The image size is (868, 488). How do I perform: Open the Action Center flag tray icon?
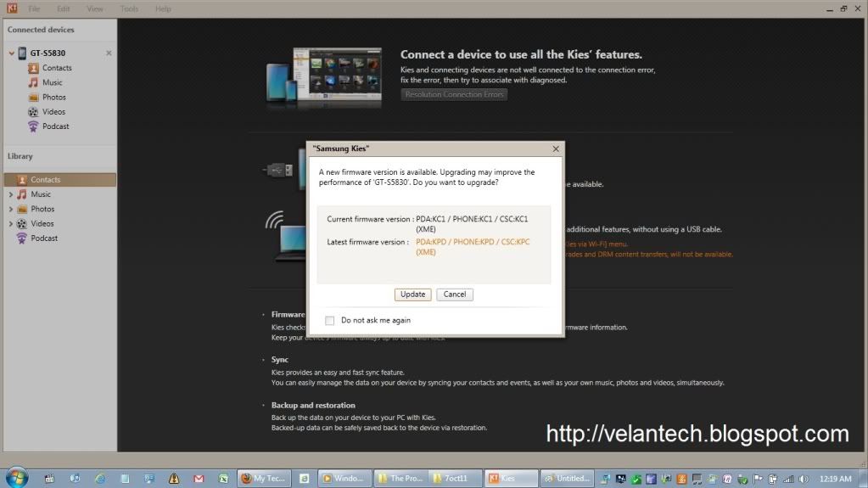click(x=758, y=479)
